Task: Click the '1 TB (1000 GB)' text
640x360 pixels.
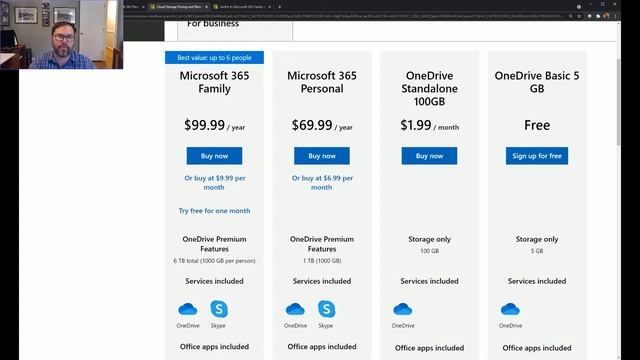Action: tap(322, 261)
